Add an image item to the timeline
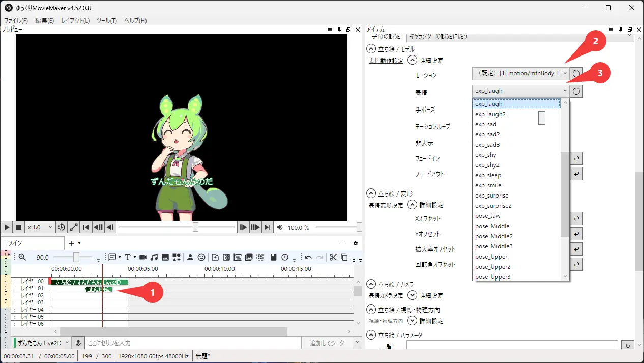This screenshot has height=363, width=644. [165, 257]
